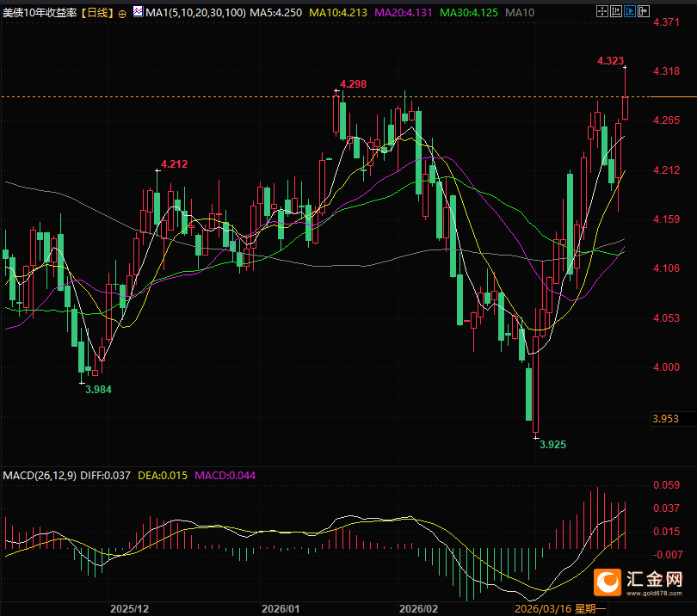The height and width of the screenshot is (616, 697).
Task: Click the export panel arrow icon
Action: click(x=643, y=11)
